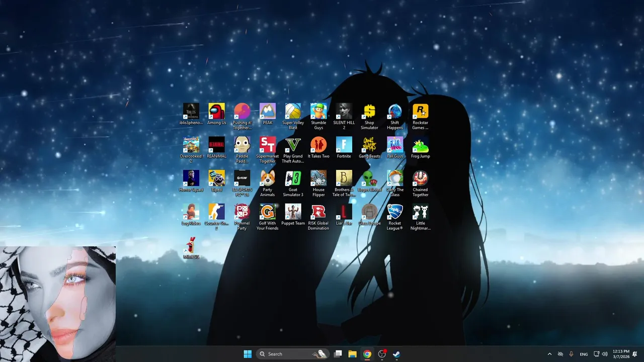Select the Shift Happens shortcut
This screenshot has height=362, width=644.
coord(395,117)
